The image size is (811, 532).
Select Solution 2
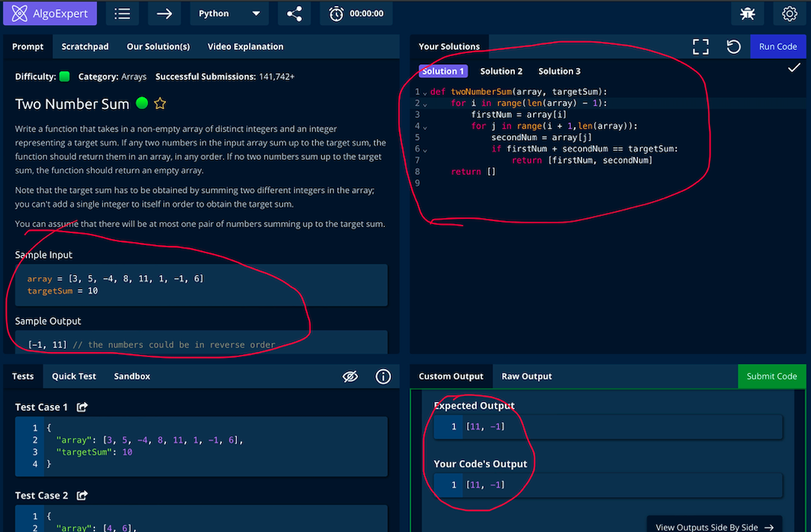point(502,71)
